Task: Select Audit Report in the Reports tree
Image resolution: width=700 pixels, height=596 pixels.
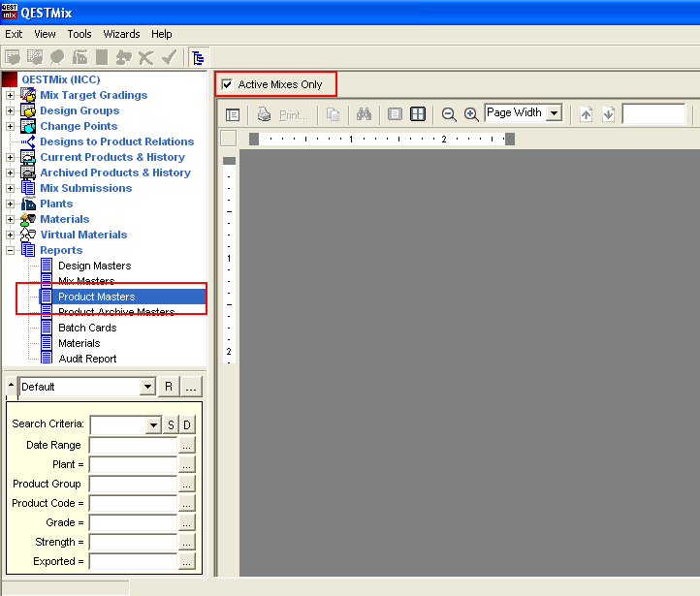Action: pos(87,359)
